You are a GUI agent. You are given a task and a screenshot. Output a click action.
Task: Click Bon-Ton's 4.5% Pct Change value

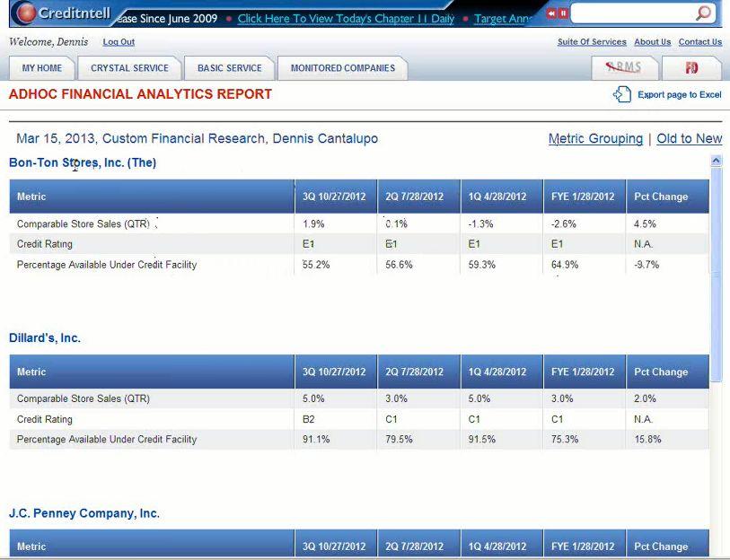(x=645, y=223)
